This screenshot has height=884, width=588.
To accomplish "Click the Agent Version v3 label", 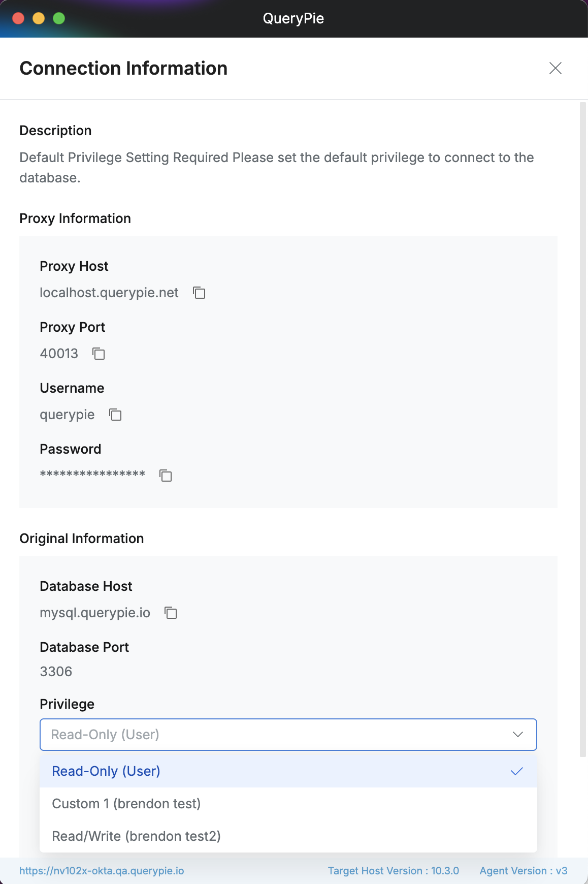I will point(523,871).
